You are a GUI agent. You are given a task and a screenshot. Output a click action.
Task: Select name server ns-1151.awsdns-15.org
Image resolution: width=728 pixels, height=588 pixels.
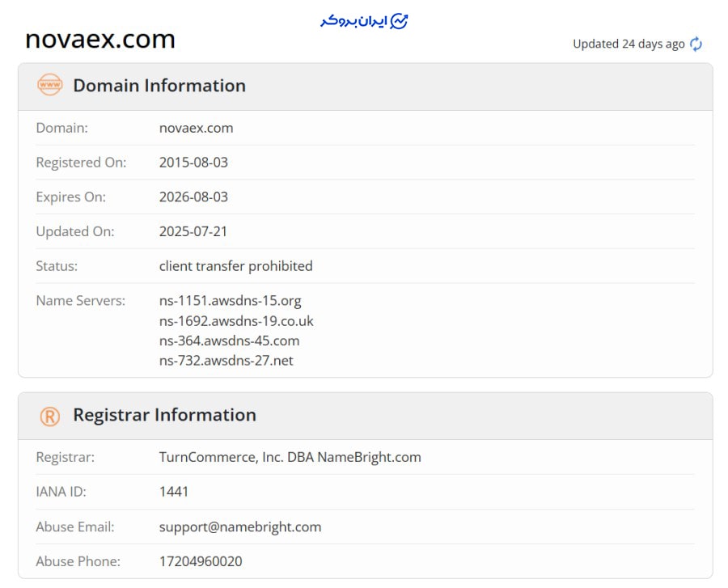coord(231,301)
